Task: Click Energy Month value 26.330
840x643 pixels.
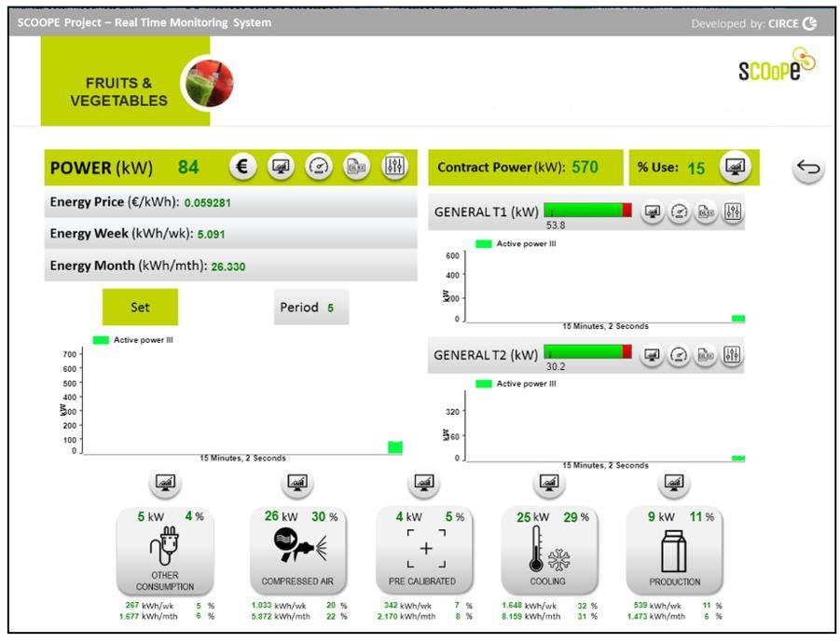Action: (228, 267)
